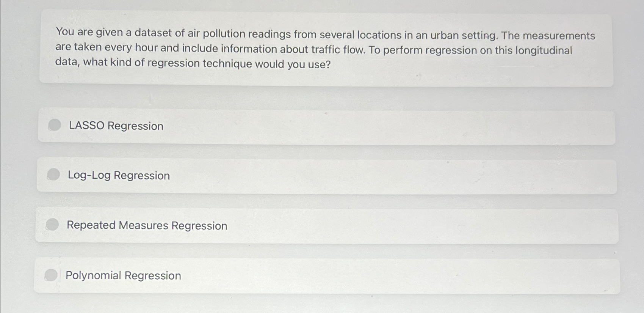Select the LASSO Regression radio button
The image size is (644, 313).
click(x=54, y=125)
